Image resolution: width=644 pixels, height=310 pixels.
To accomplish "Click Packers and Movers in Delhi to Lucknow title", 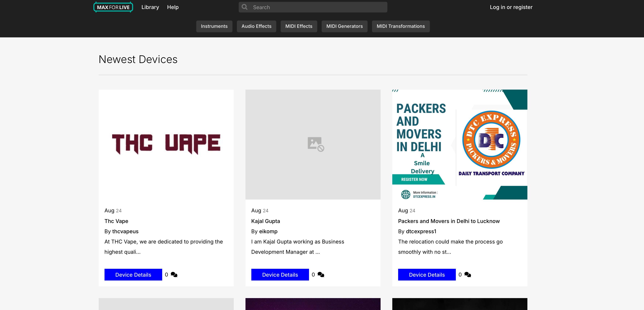I will [449, 221].
